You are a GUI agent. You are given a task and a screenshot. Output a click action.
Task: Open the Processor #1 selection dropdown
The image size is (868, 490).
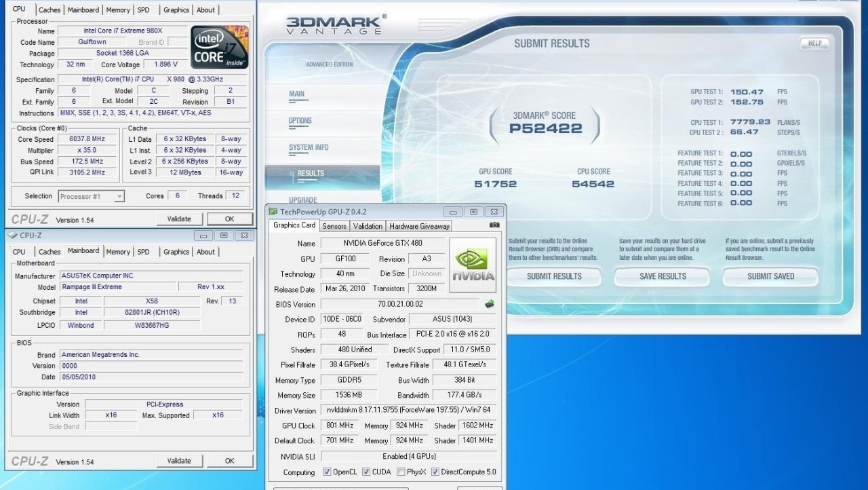[x=92, y=196]
